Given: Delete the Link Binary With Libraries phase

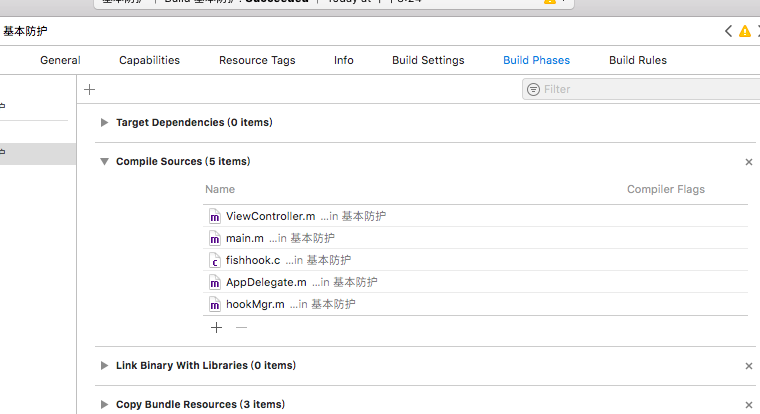Looking at the screenshot, I should pyautogui.click(x=749, y=366).
